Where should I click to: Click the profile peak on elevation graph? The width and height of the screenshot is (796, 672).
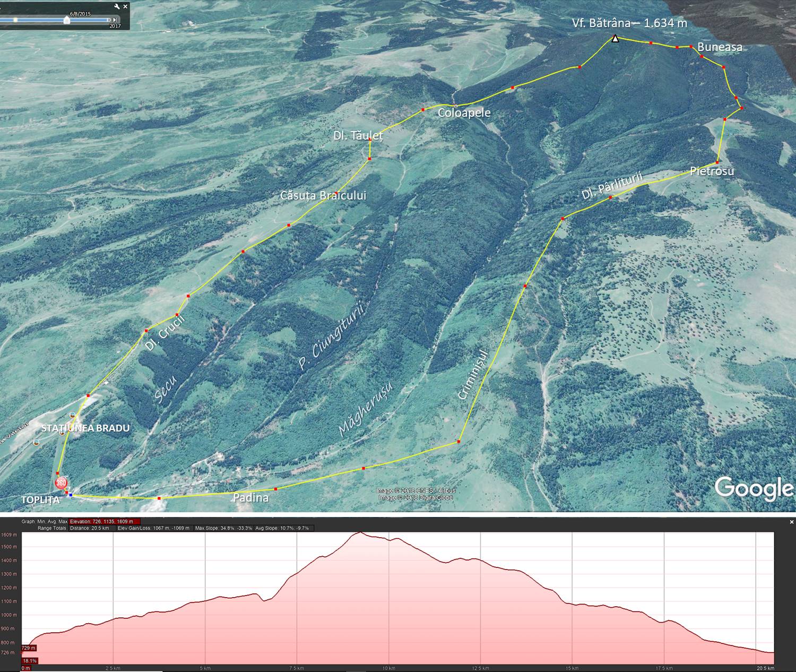tap(360, 532)
